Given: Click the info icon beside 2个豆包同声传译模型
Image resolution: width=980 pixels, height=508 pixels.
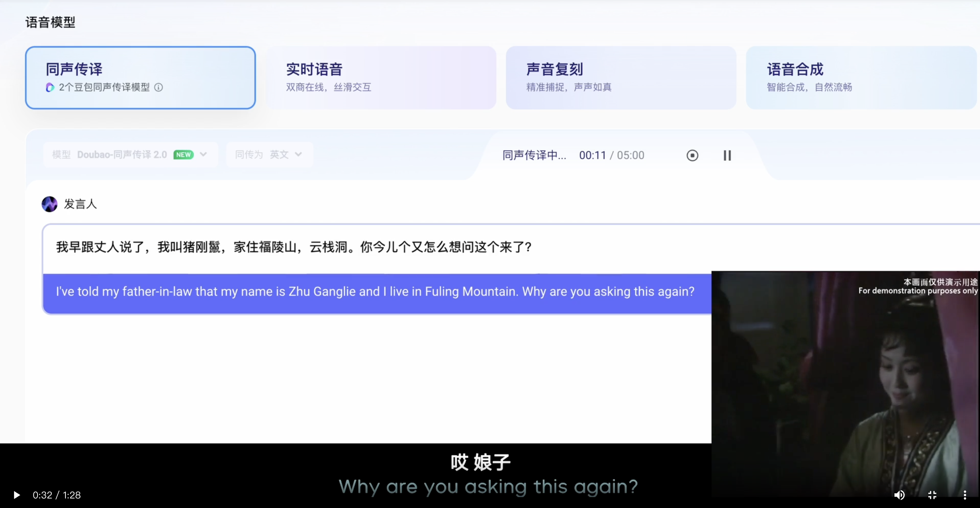Looking at the screenshot, I should (x=159, y=87).
